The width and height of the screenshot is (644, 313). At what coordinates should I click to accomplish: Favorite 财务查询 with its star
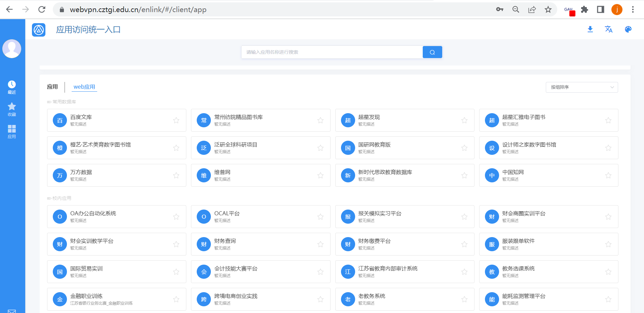pyautogui.click(x=320, y=244)
